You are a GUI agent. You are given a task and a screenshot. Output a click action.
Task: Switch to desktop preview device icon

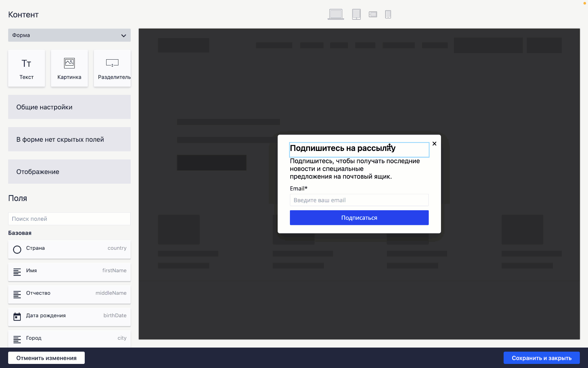point(336,14)
